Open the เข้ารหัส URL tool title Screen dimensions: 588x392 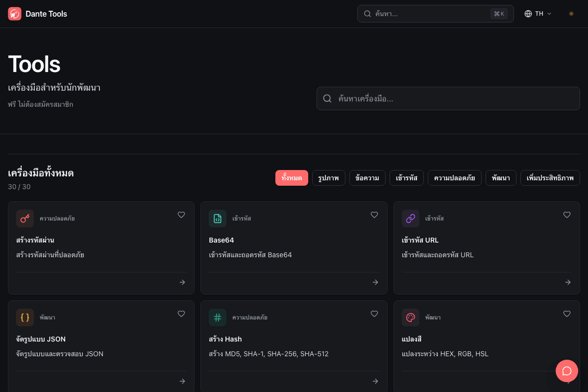(420, 240)
